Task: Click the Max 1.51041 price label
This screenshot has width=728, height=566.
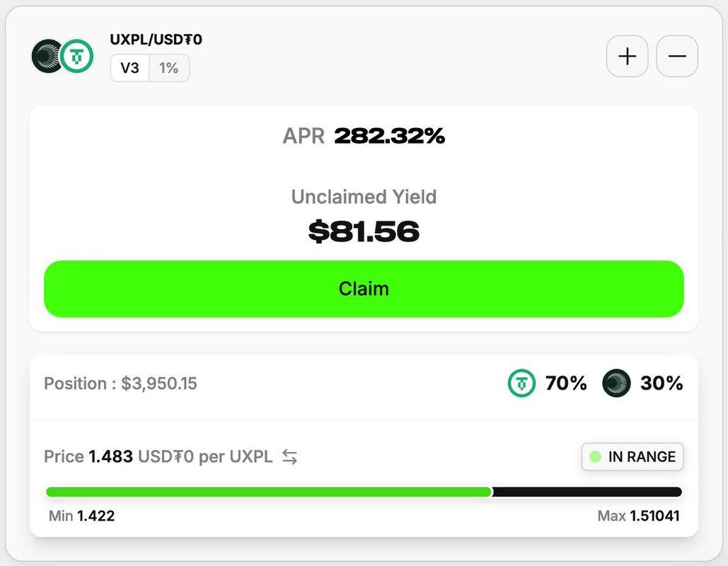Action: tap(638, 516)
